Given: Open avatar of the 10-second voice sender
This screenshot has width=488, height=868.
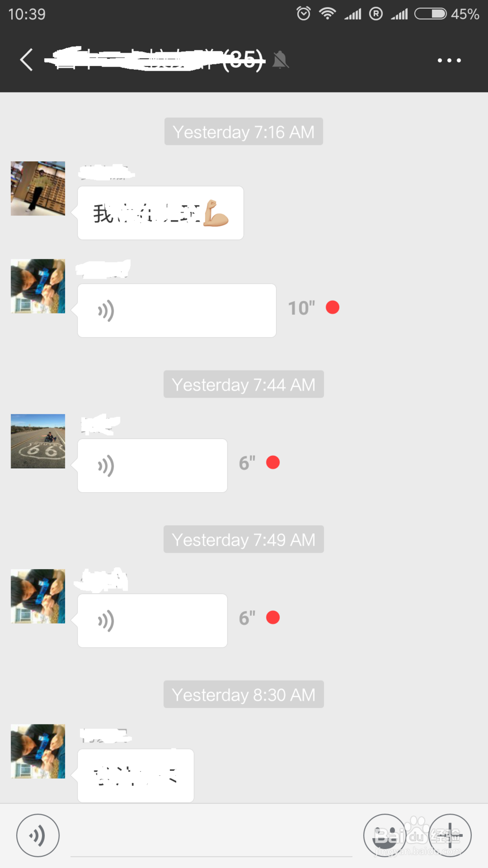Looking at the screenshot, I should point(38,286).
